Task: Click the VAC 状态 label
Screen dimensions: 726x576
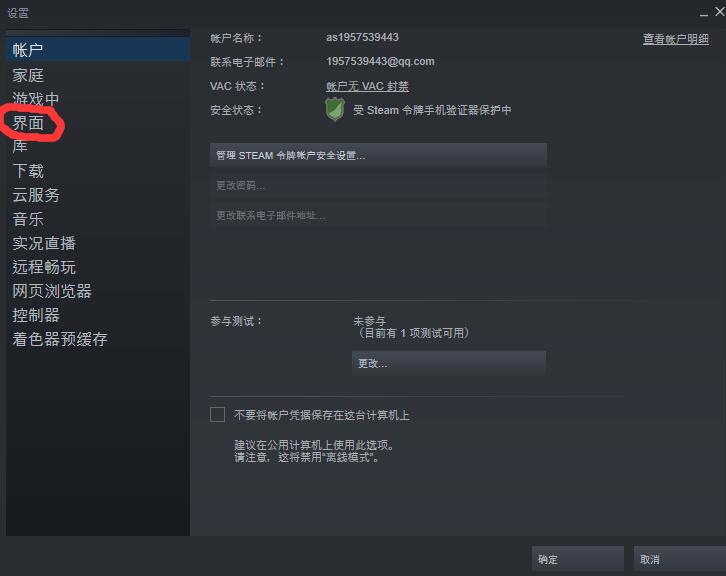Action: 237,86
